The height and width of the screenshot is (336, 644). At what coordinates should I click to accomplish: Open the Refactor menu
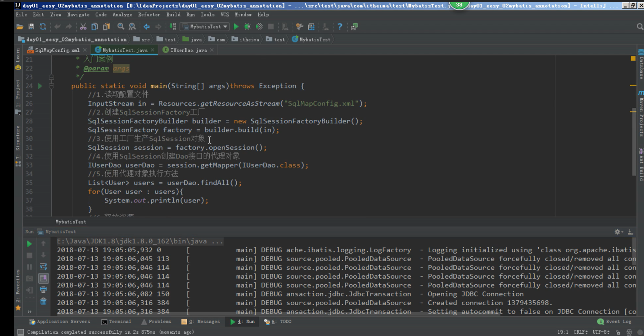pos(149,15)
